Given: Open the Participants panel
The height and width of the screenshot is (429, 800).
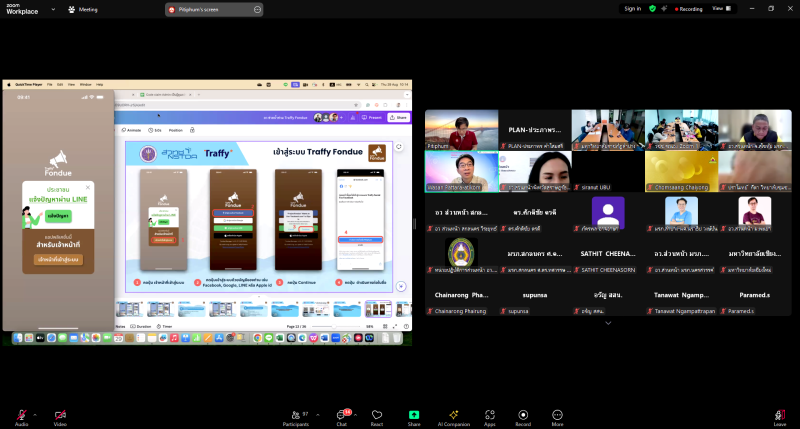Looking at the screenshot, I should [x=295, y=414].
